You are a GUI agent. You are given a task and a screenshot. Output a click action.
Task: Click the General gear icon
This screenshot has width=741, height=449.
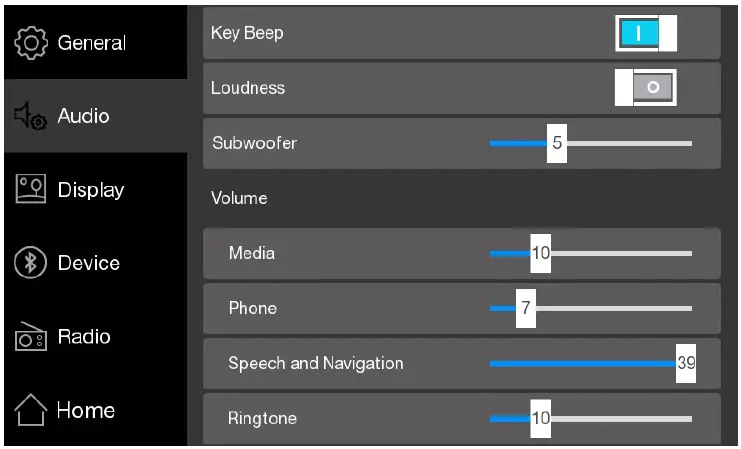click(31, 43)
